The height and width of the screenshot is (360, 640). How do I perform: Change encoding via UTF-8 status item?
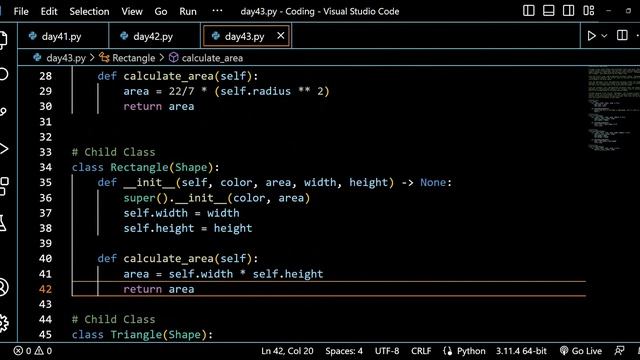tap(387, 351)
